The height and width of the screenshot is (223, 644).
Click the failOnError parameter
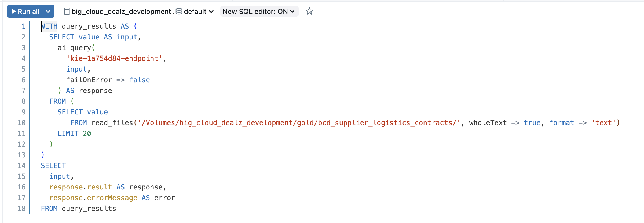(x=89, y=80)
